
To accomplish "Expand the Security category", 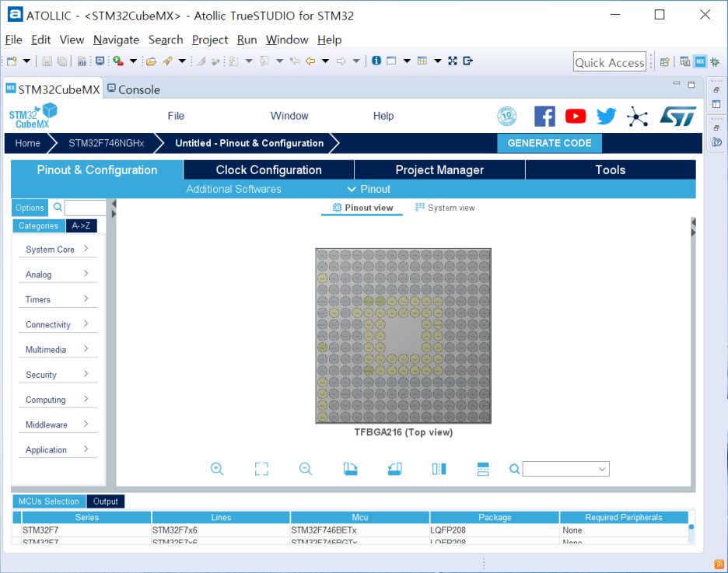I will 58,375.
